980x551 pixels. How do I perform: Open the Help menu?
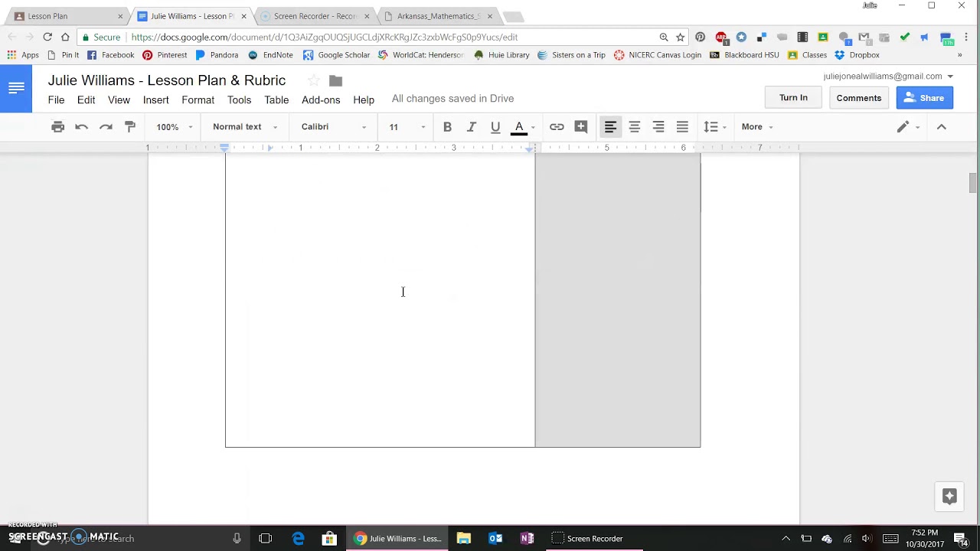pyautogui.click(x=364, y=100)
